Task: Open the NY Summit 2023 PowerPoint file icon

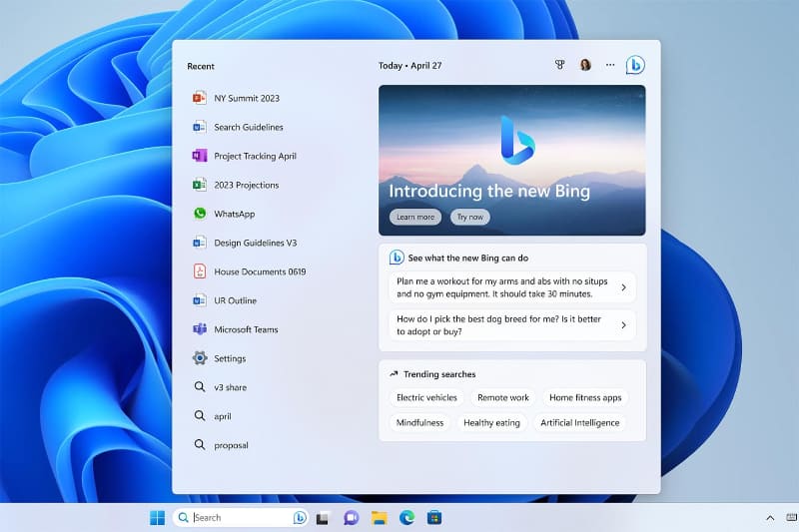Action: click(x=199, y=98)
